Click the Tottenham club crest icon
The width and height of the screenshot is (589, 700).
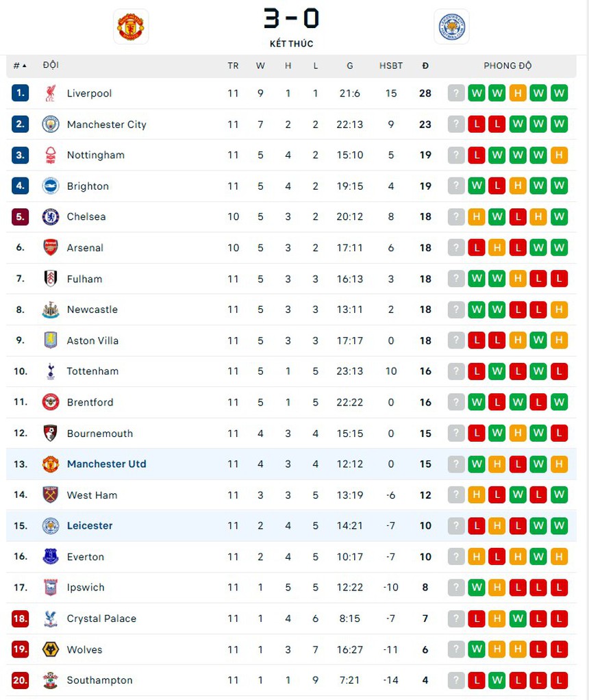coord(51,371)
